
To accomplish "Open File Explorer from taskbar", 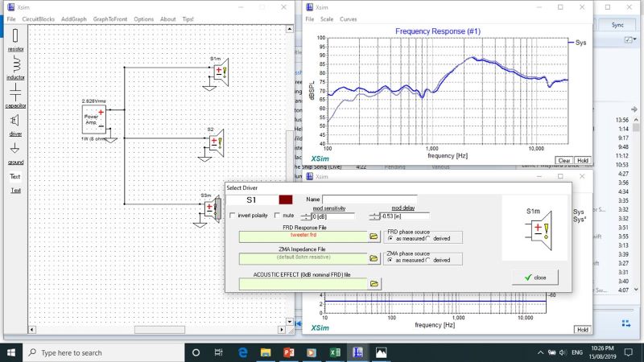I will (x=266, y=352).
